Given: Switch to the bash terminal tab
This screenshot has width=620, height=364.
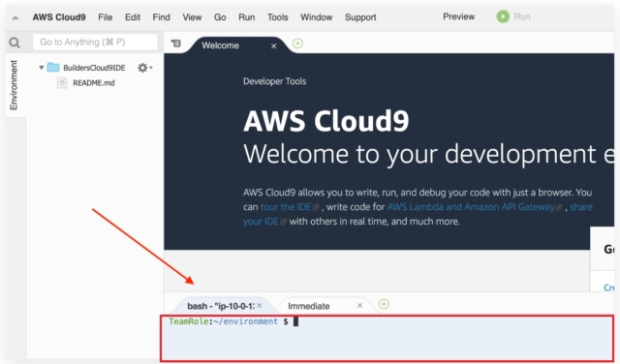Looking at the screenshot, I should 221,306.
